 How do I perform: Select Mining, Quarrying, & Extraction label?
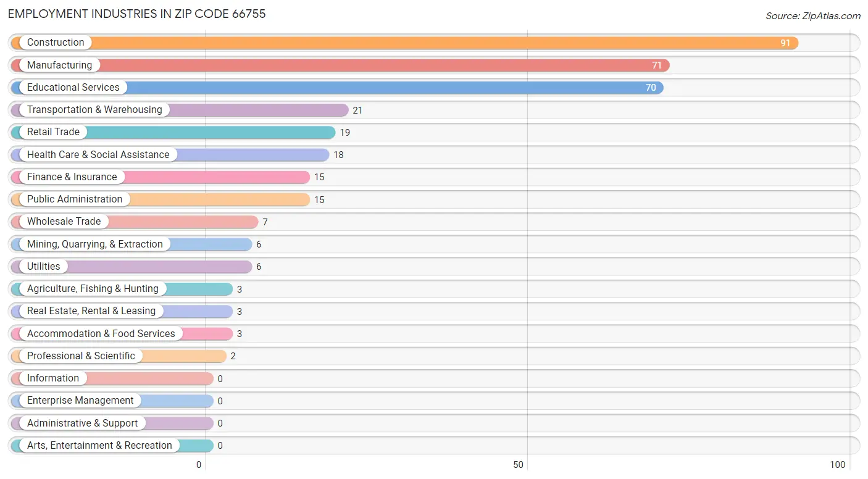coord(95,244)
